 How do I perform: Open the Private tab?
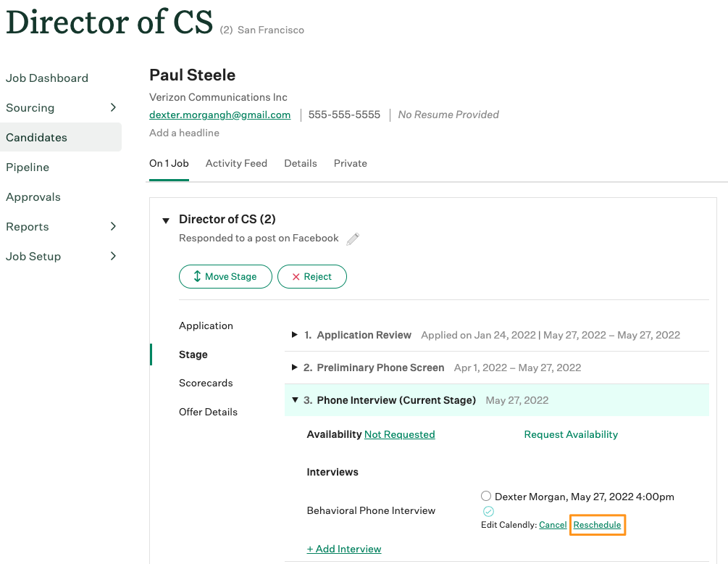point(350,163)
